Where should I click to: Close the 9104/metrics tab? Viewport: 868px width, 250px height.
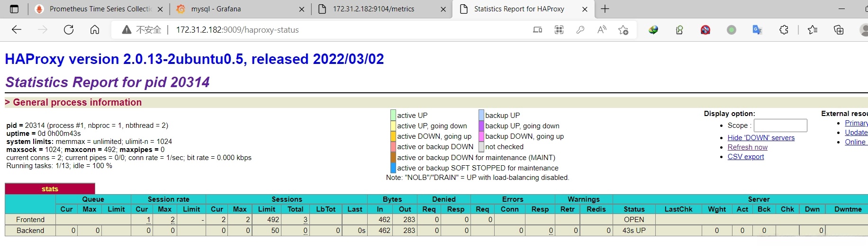pyautogui.click(x=443, y=9)
